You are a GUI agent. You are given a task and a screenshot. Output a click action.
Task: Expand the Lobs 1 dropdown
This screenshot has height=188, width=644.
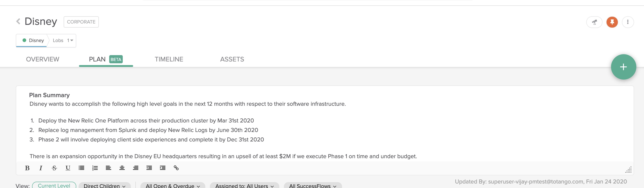coord(63,40)
